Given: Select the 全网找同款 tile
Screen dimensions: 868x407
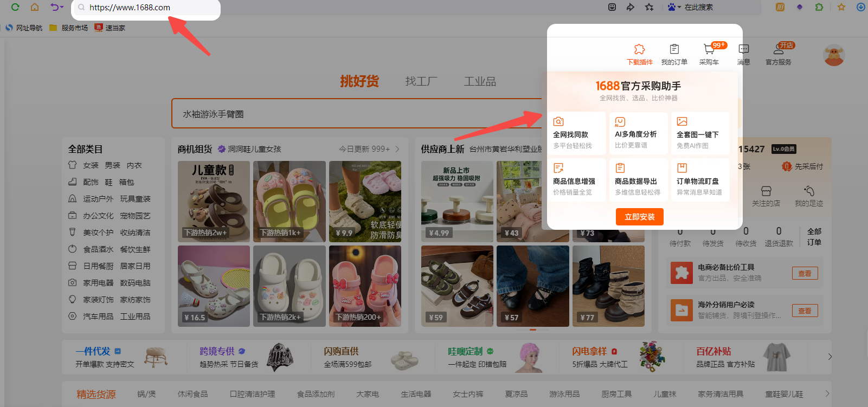Looking at the screenshot, I should click(x=577, y=133).
